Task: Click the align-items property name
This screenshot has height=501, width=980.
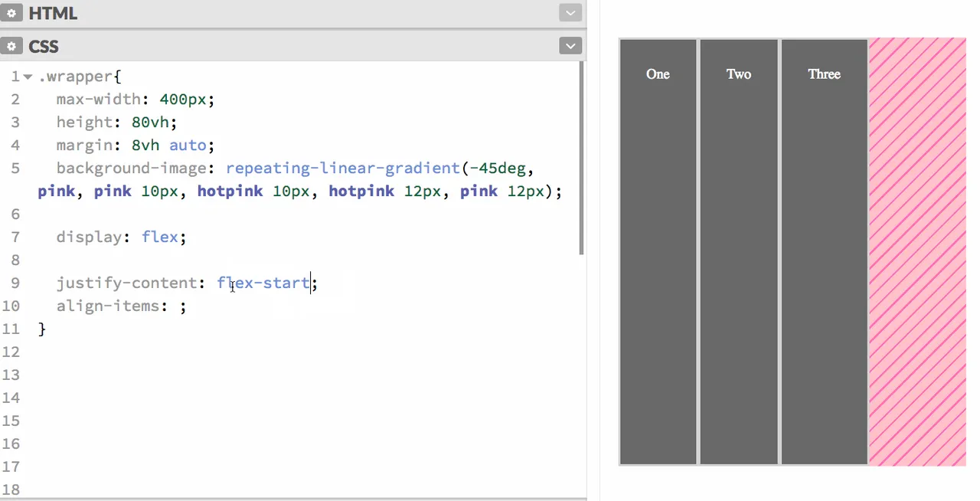Action: tap(108, 306)
